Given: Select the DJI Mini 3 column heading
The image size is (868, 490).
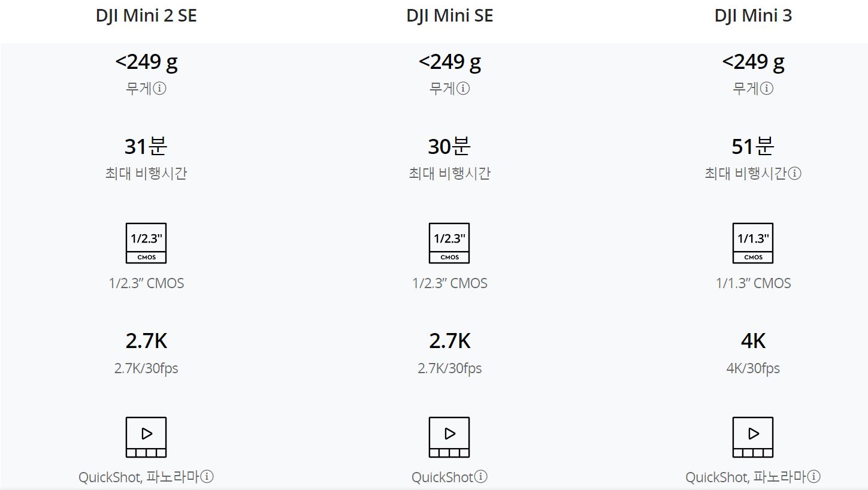Looking at the screenshot, I should 754,16.
